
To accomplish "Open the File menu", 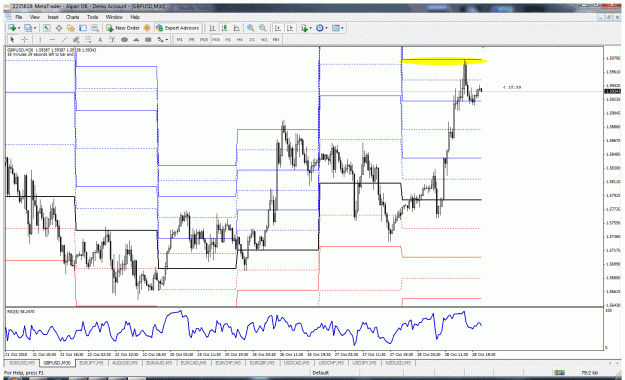I will point(19,17).
